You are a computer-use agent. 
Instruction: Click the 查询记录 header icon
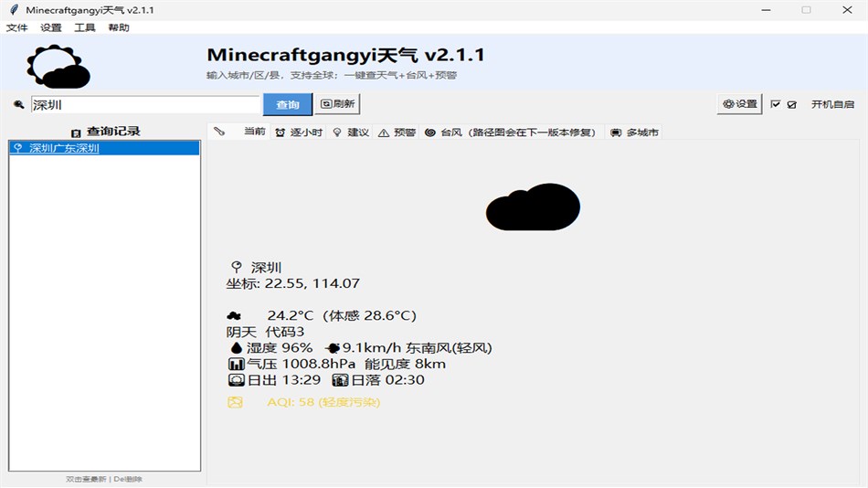point(76,133)
